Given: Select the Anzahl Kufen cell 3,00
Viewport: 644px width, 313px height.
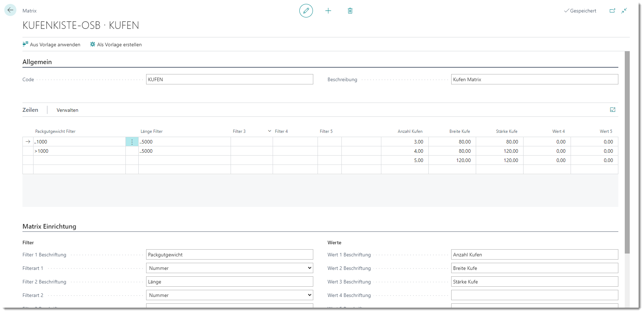Looking at the screenshot, I should click(405, 142).
